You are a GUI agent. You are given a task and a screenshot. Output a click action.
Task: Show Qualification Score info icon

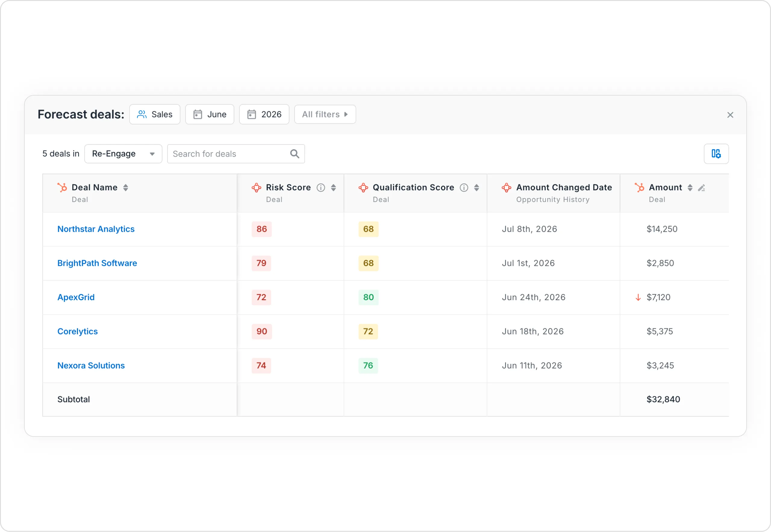pos(464,188)
